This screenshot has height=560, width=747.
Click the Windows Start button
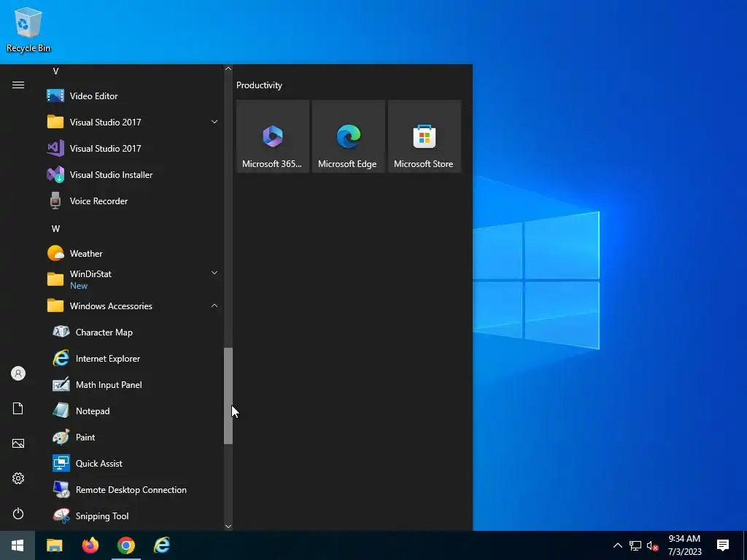coord(18,545)
